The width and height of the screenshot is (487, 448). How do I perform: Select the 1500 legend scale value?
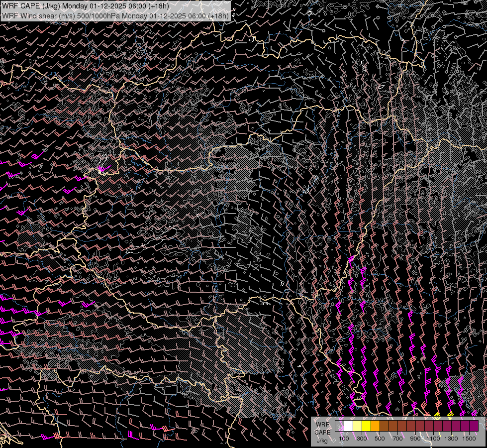coord(469,439)
